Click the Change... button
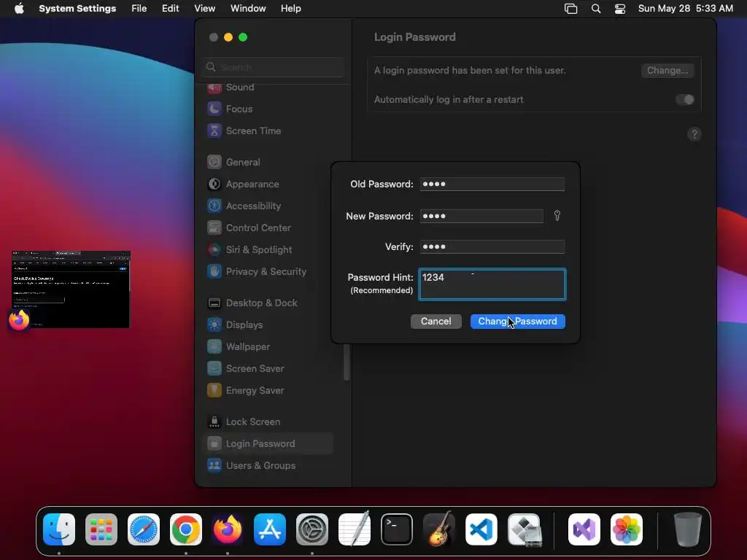The height and width of the screenshot is (560, 747). (667, 71)
